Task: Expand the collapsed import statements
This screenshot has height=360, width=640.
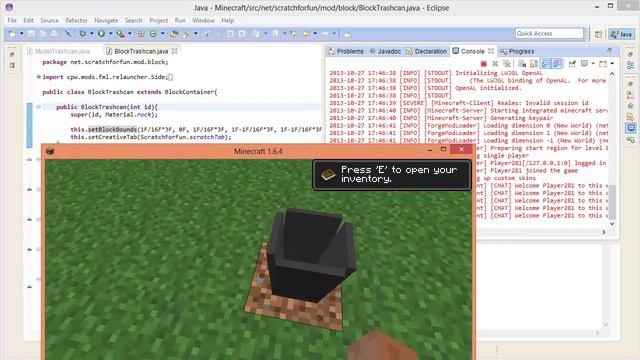Action: pos(39,77)
